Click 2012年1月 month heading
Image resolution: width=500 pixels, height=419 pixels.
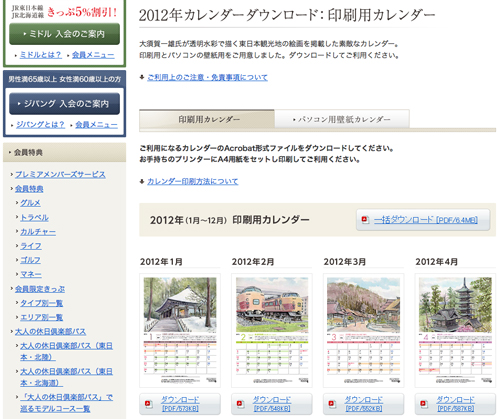click(161, 262)
